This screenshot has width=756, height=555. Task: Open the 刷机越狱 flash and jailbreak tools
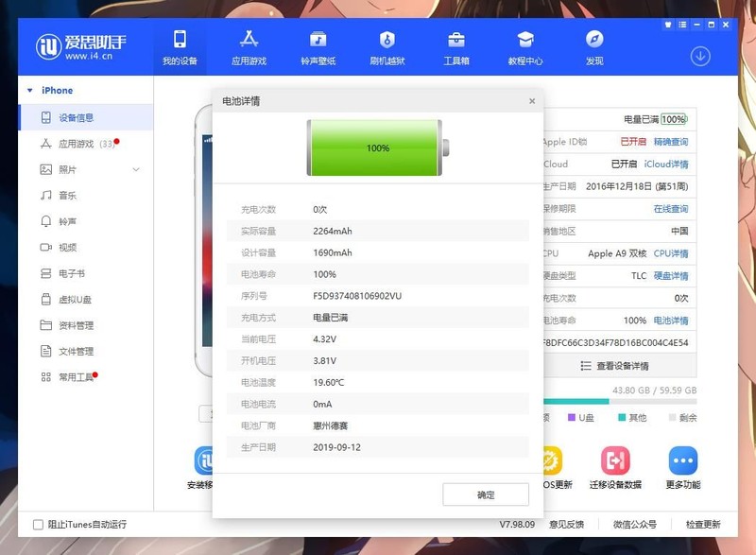point(386,46)
